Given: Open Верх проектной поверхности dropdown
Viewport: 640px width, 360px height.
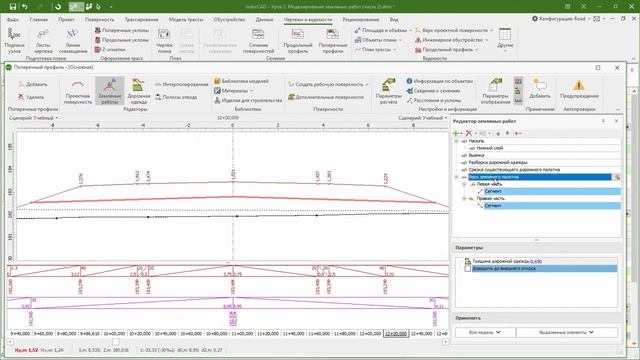Looking at the screenshot, I should 454,30.
